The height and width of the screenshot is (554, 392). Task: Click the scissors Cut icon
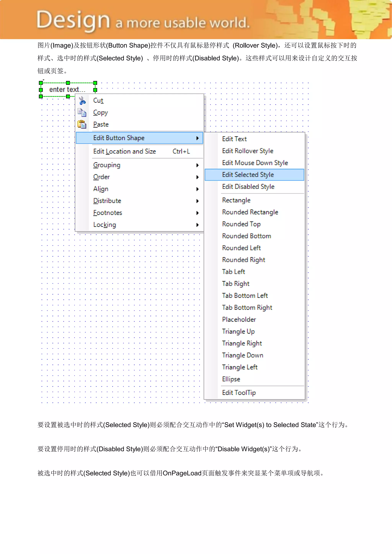point(82,100)
